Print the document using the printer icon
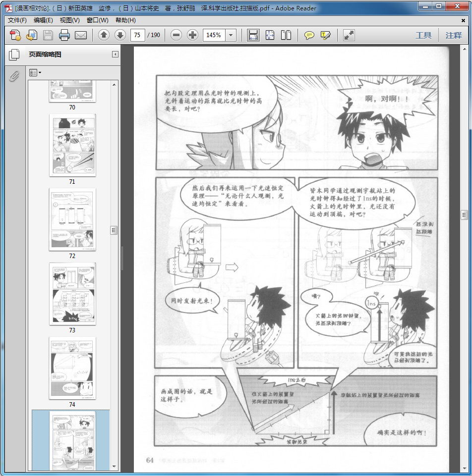472x476 pixels. click(x=64, y=35)
